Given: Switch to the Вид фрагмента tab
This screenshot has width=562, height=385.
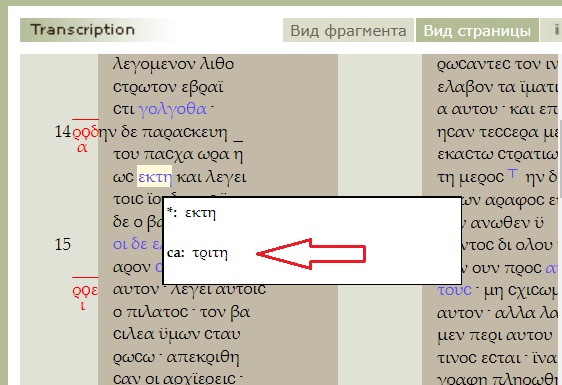Looking at the screenshot, I should click(348, 30).
